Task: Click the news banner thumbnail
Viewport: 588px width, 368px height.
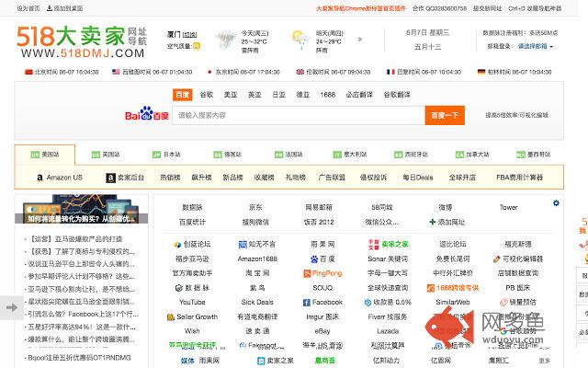Action: 82,209
